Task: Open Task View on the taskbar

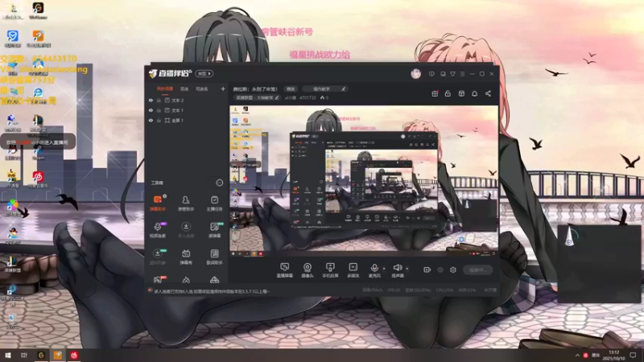Action: [x=24, y=355]
